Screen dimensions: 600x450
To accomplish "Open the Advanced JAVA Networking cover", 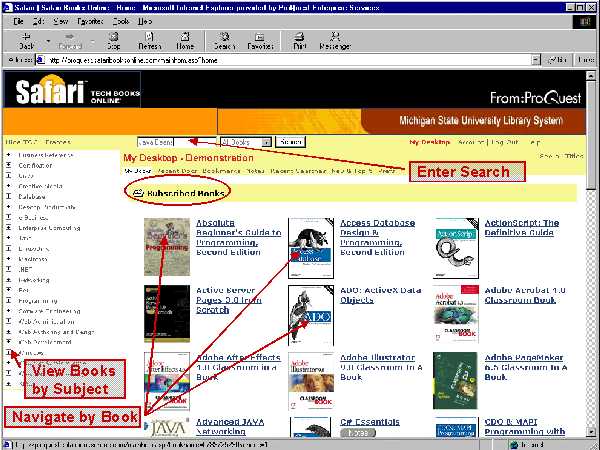I will tap(167, 427).
